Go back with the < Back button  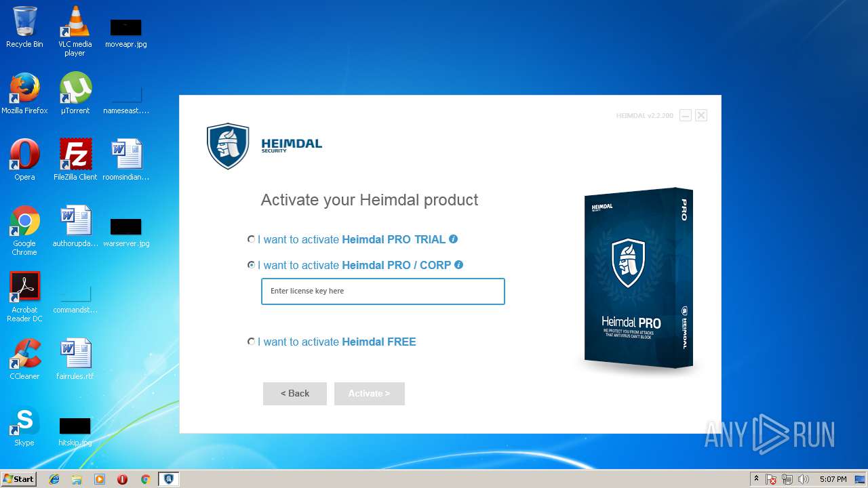tap(295, 393)
